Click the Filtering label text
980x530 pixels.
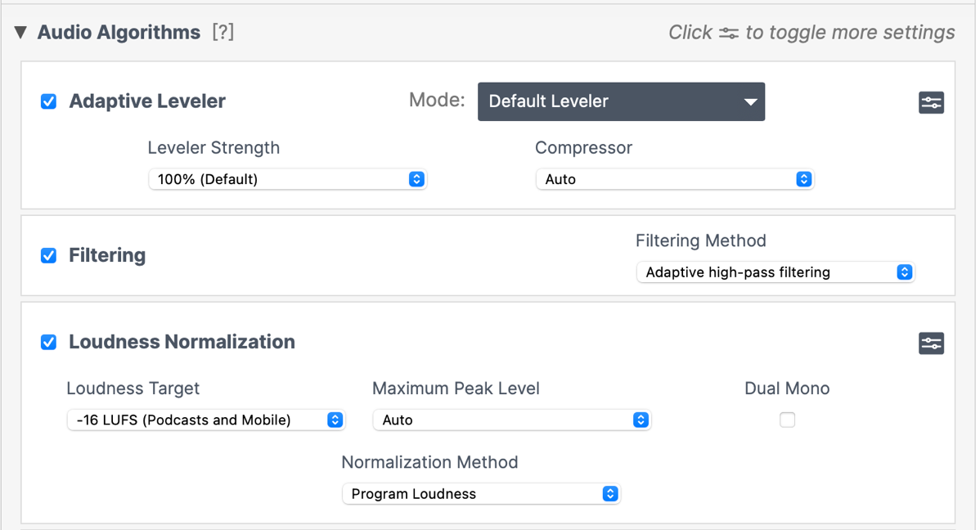(x=107, y=255)
